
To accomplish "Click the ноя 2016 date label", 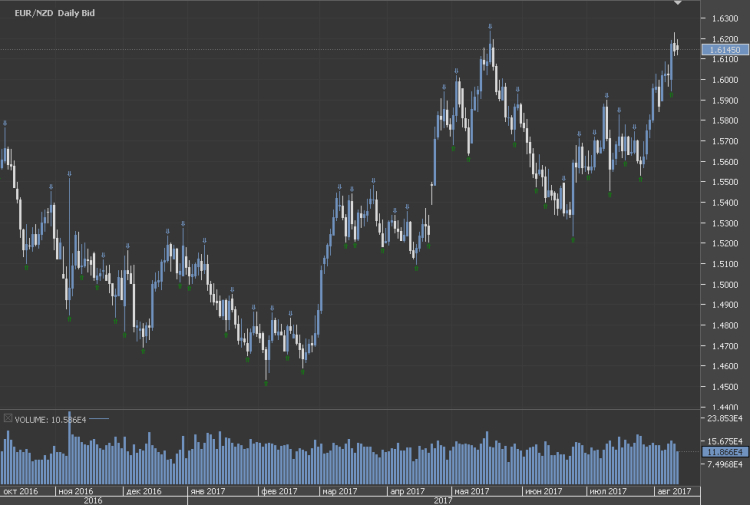I will (76, 491).
